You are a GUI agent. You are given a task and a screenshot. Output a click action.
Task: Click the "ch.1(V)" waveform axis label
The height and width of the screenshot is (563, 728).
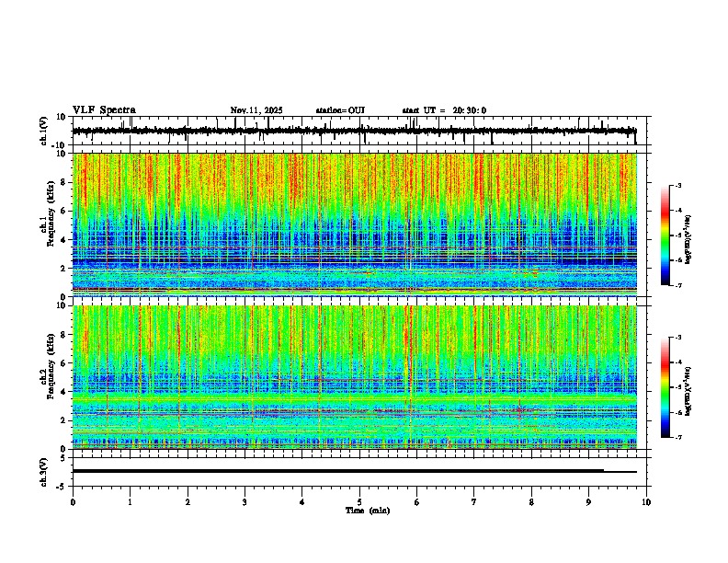coord(44,131)
